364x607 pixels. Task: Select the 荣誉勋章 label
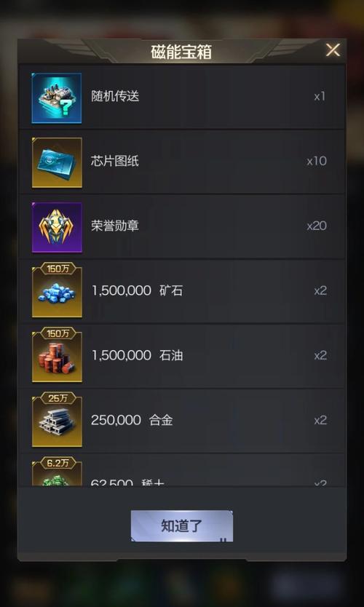(x=115, y=226)
